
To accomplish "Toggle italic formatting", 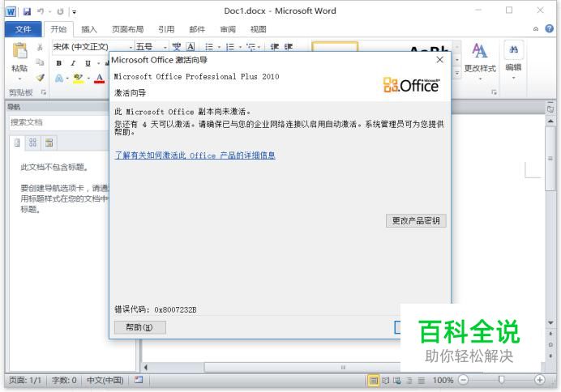I will 73,63.
